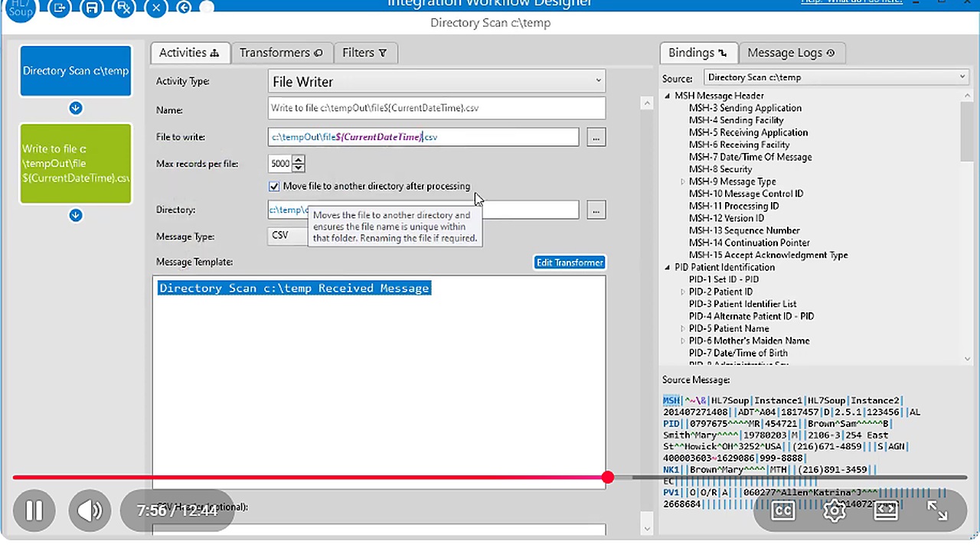
Task: Open the Message Logs tab
Action: (x=791, y=53)
